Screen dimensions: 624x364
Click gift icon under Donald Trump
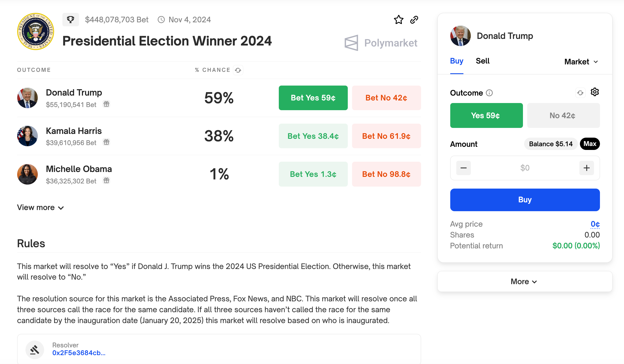click(106, 104)
